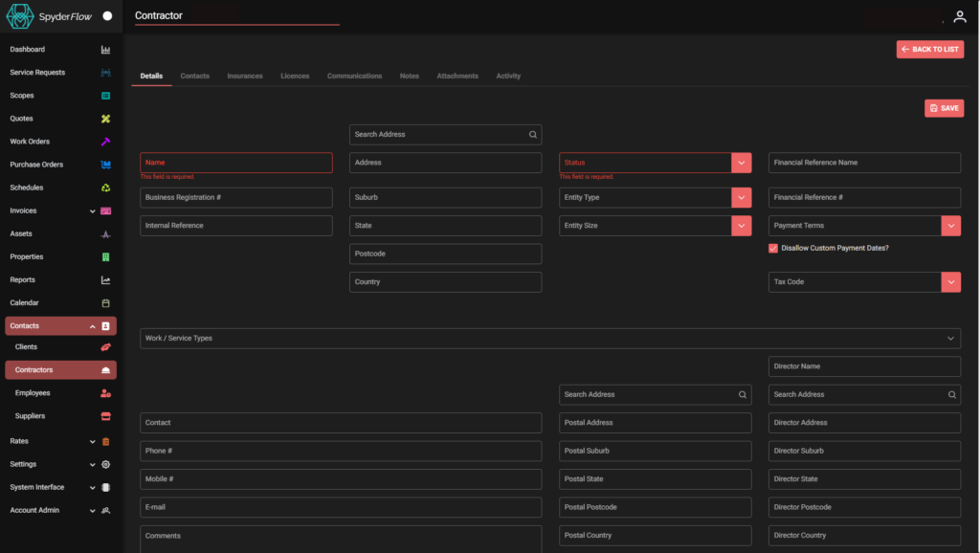This screenshot has height=553, width=980.
Task: Click the Suppliers store icon
Action: click(105, 416)
